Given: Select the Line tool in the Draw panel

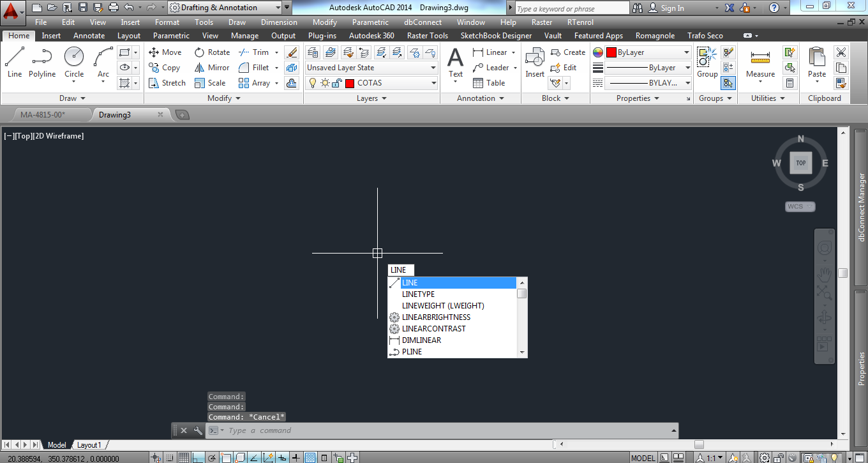Looking at the screenshot, I should click(x=14, y=61).
